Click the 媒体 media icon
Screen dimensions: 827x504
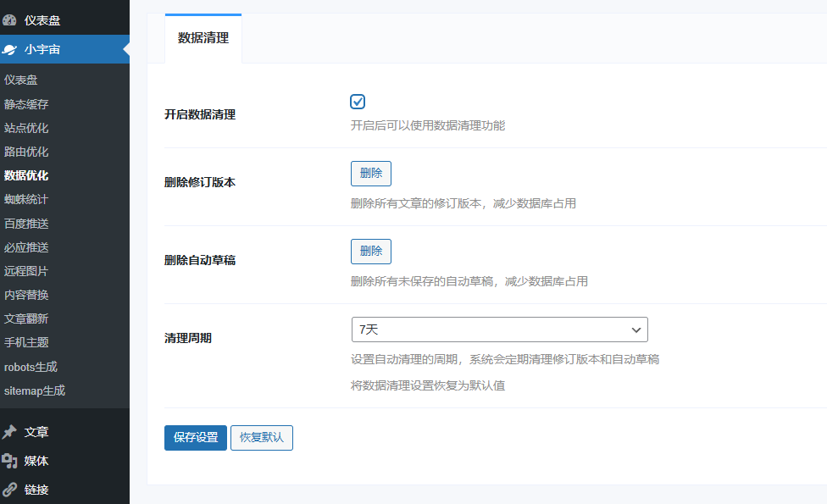click(x=10, y=461)
